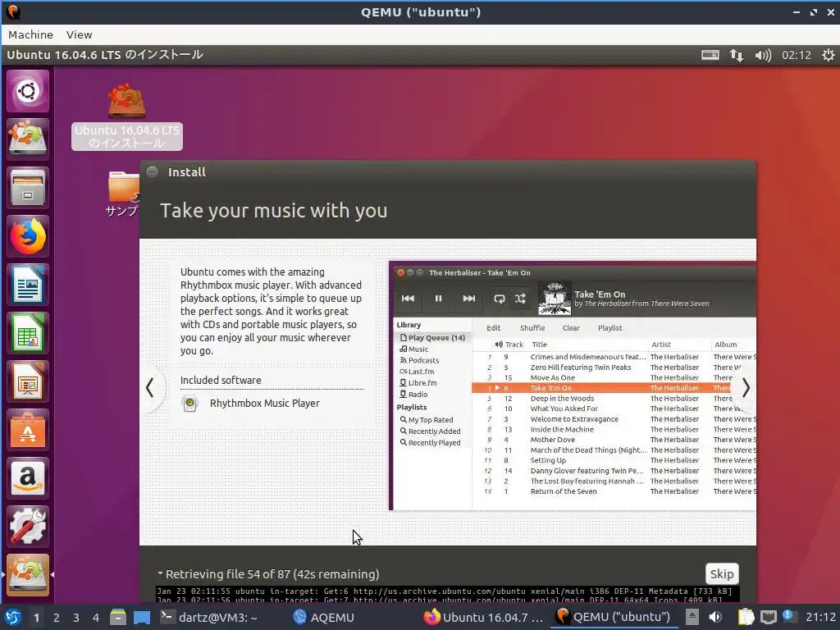Open network indicator in top panel
Viewport: 840px width, 630px height.
point(737,55)
